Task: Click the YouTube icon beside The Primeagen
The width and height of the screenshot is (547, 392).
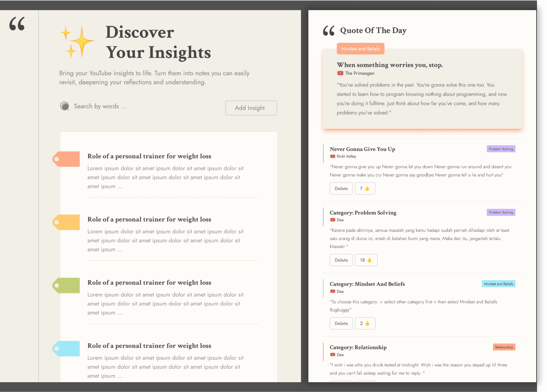Action: point(340,73)
